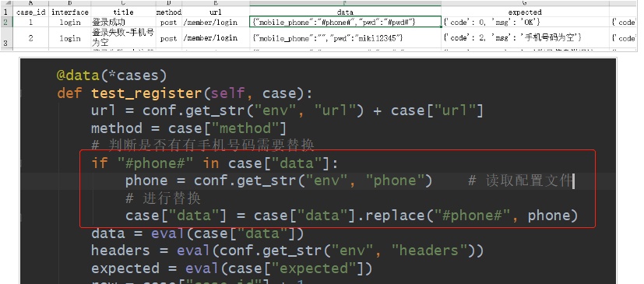Click row header 2 in spreadsheet
This screenshot has width=644, height=284.
(5, 22)
